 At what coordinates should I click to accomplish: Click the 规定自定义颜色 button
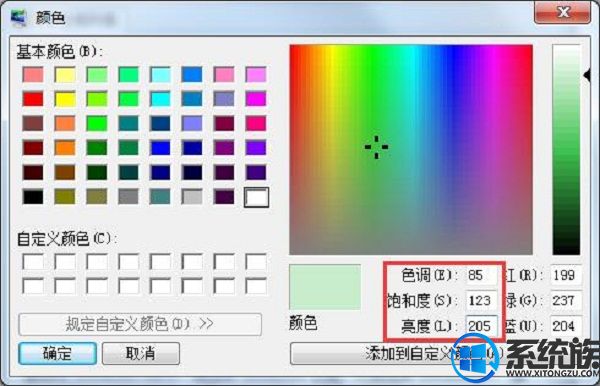(x=140, y=324)
